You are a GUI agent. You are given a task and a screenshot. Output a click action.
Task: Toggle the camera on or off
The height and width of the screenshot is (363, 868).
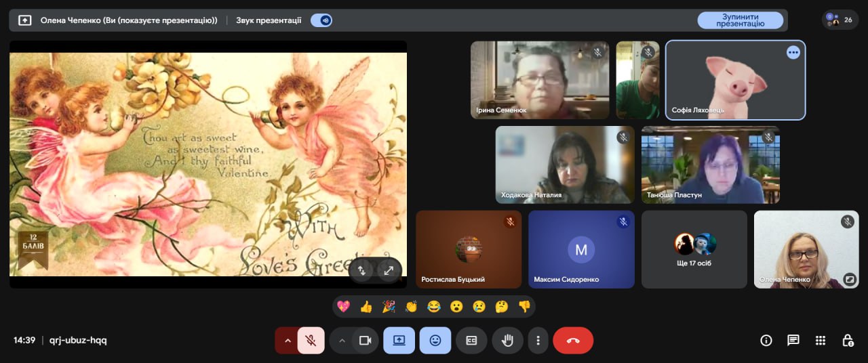[x=365, y=341]
